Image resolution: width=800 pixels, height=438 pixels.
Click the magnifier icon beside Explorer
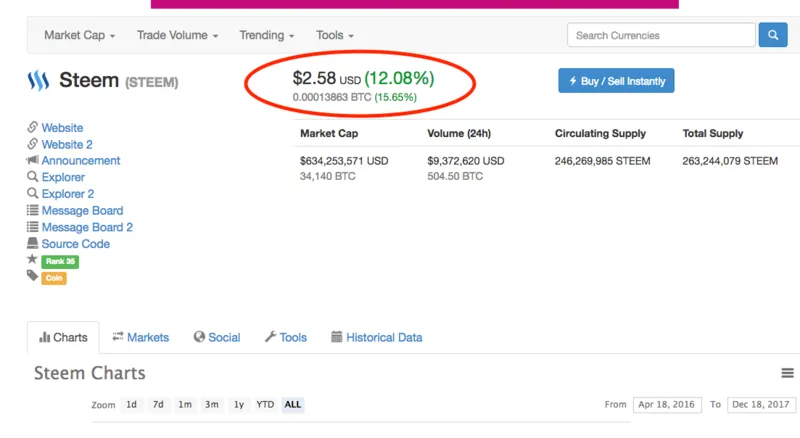33,177
